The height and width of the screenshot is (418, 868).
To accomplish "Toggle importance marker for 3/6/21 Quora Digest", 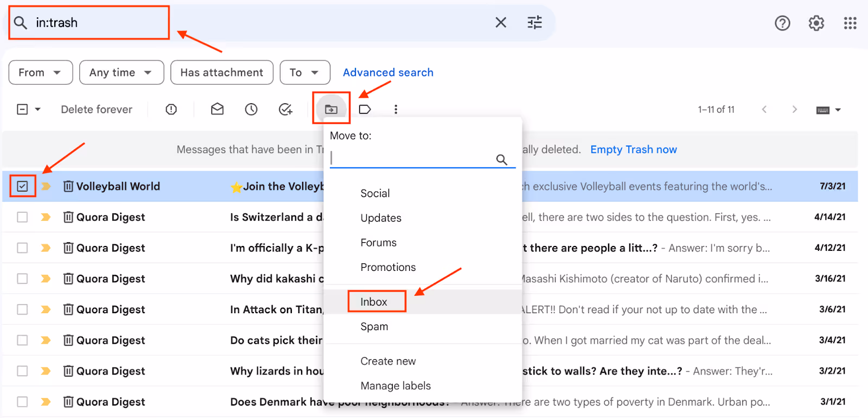I will 46,309.
